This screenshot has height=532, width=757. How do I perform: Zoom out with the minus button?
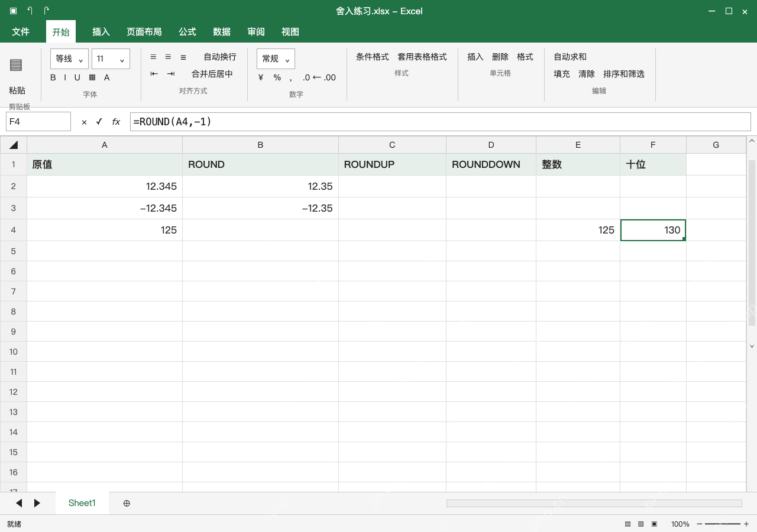[700, 524]
